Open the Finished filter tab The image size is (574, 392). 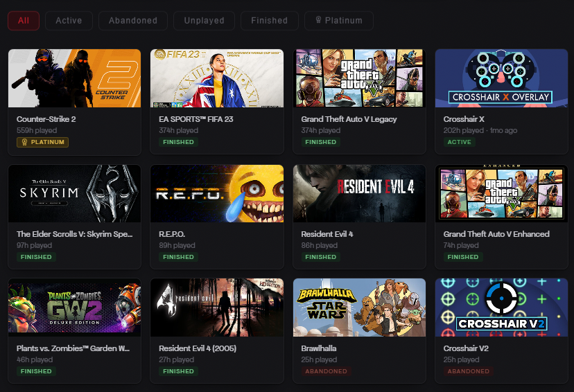pyautogui.click(x=270, y=21)
